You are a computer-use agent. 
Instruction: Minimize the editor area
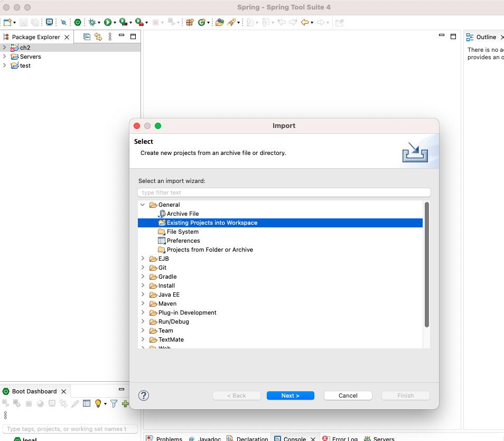pyautogui.click(x=442, y=35)
